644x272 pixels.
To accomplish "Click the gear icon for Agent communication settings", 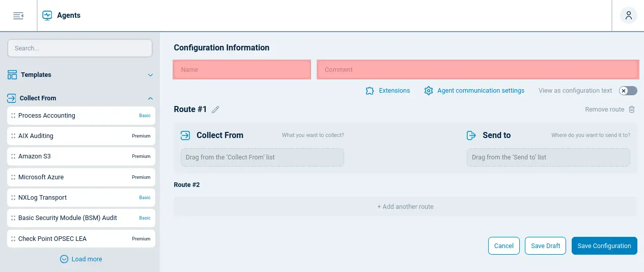I will pyautogui.click(x=429, y=91).
